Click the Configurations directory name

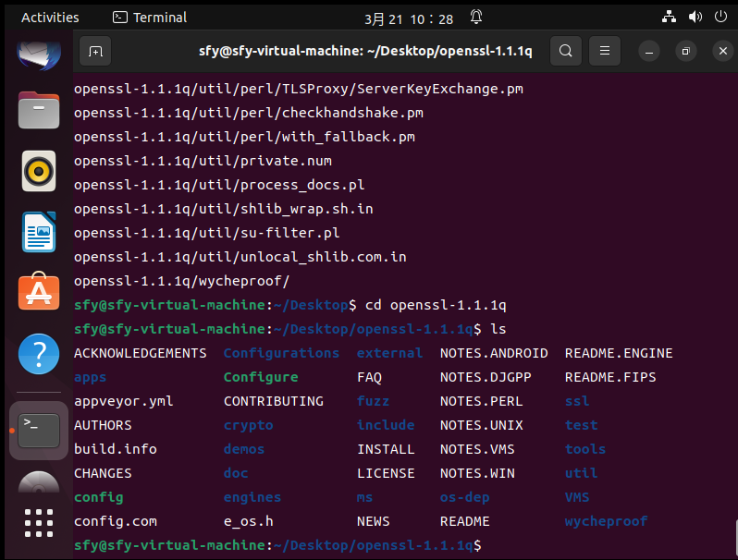(x=281, y=353)
